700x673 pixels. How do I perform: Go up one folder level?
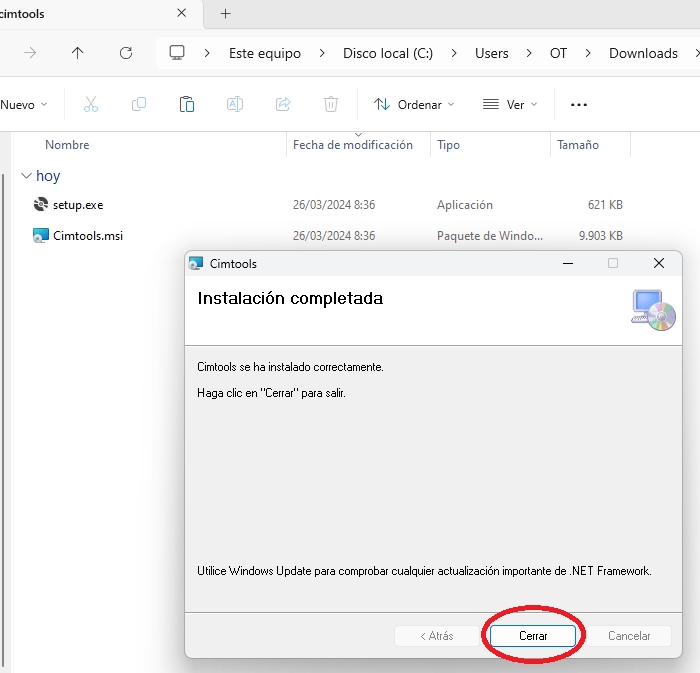tap(77, 53)
